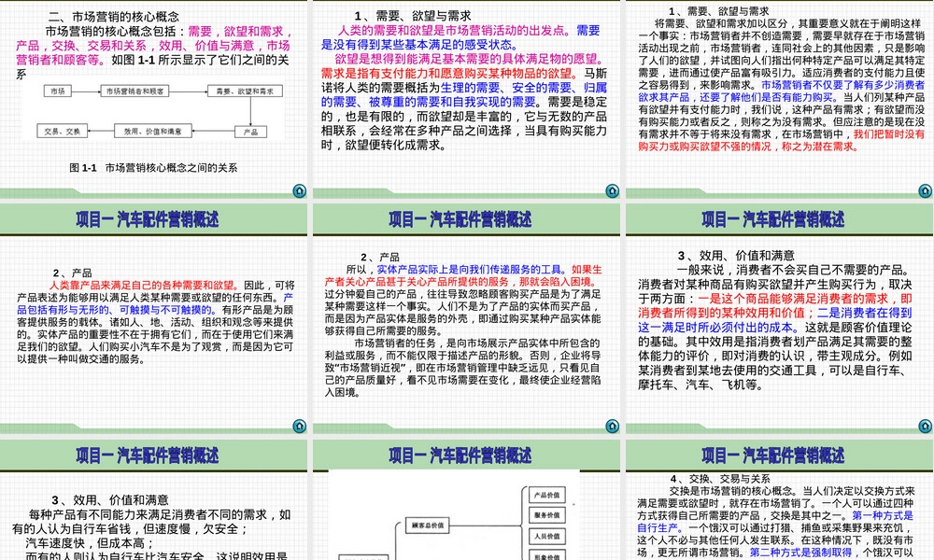This screenshot has width=934, height=560.
Task: Click 项目一 汽车配件营销概述 title above 4、交换、交易与关系 slide
Action: pos(773,455)
